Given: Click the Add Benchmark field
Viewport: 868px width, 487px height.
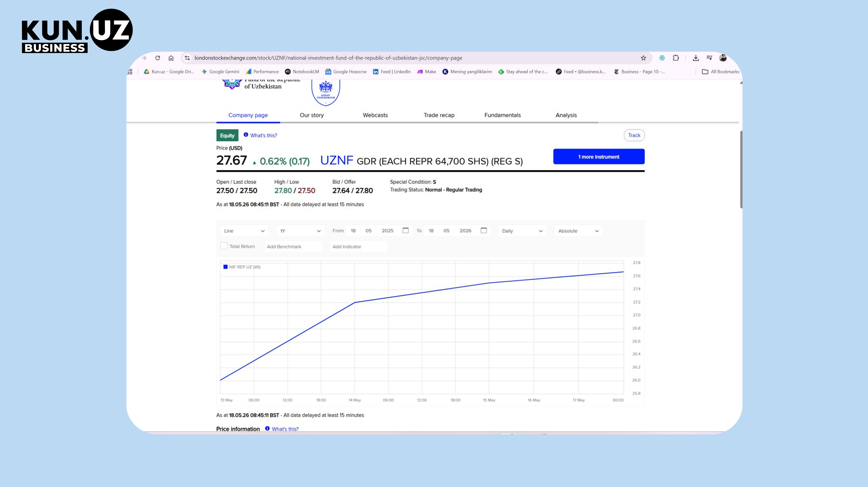Looking at the screenshot, I should pyautogui.click(x=293, y=247).
